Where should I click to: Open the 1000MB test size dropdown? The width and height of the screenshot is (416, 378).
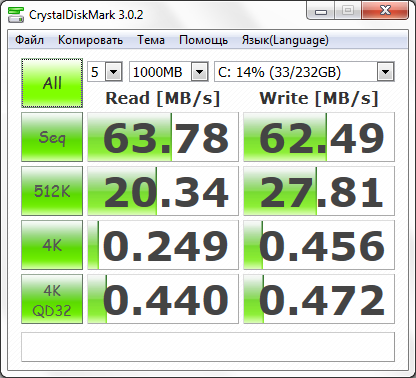pos(169,72)
